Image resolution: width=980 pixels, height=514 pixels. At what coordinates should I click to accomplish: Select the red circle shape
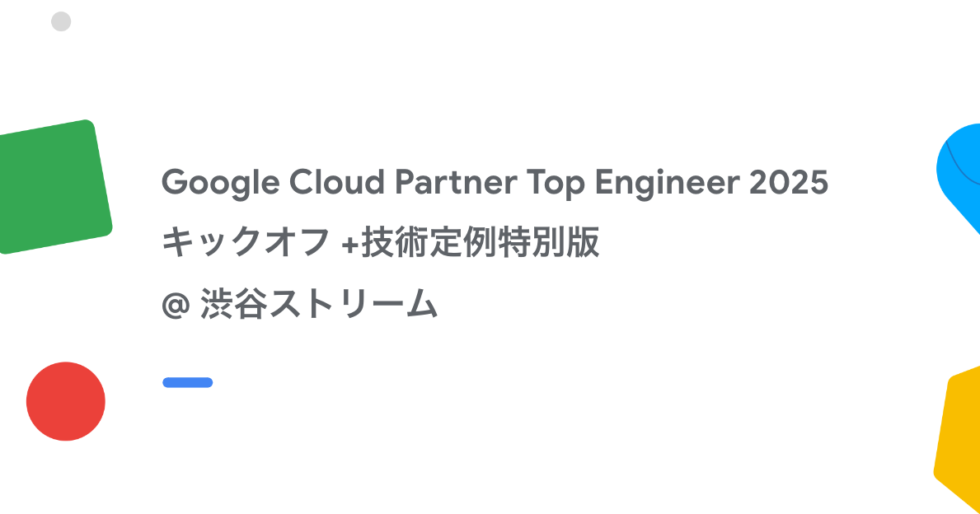[66, 401]
